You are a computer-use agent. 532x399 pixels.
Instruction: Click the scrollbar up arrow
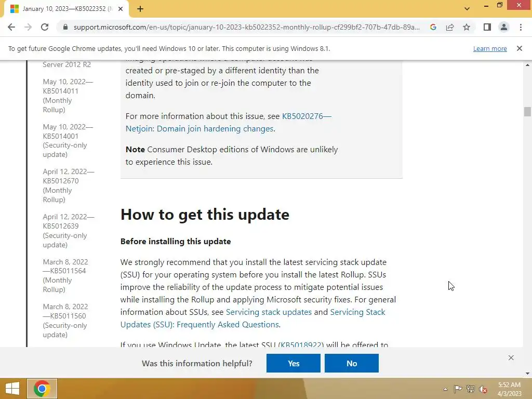pyautogui.click(x=527, y=64)
